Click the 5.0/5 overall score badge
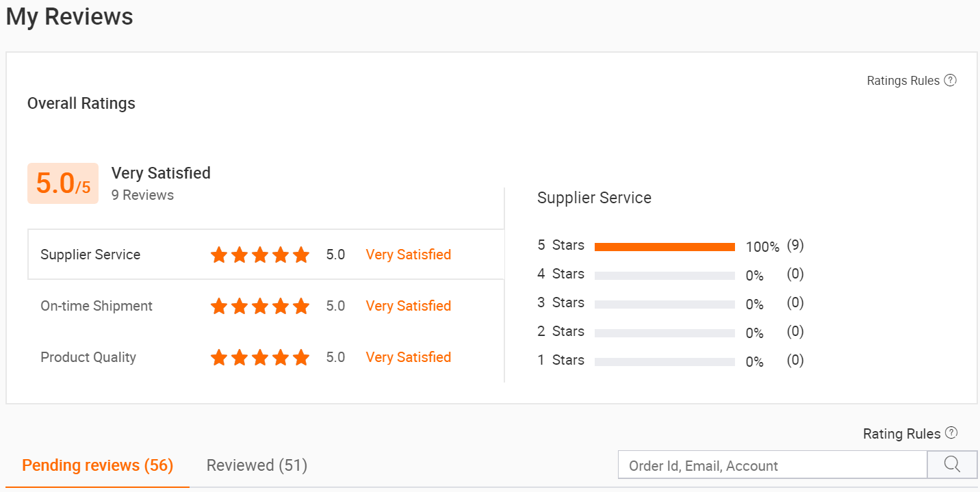Viewport: 980px width, 492px height. 63,183
